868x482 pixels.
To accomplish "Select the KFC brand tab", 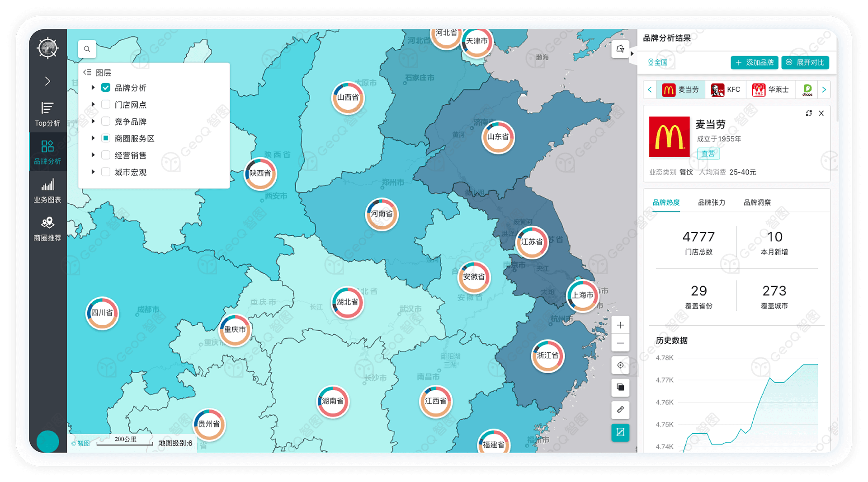I will tap(726, 90).
